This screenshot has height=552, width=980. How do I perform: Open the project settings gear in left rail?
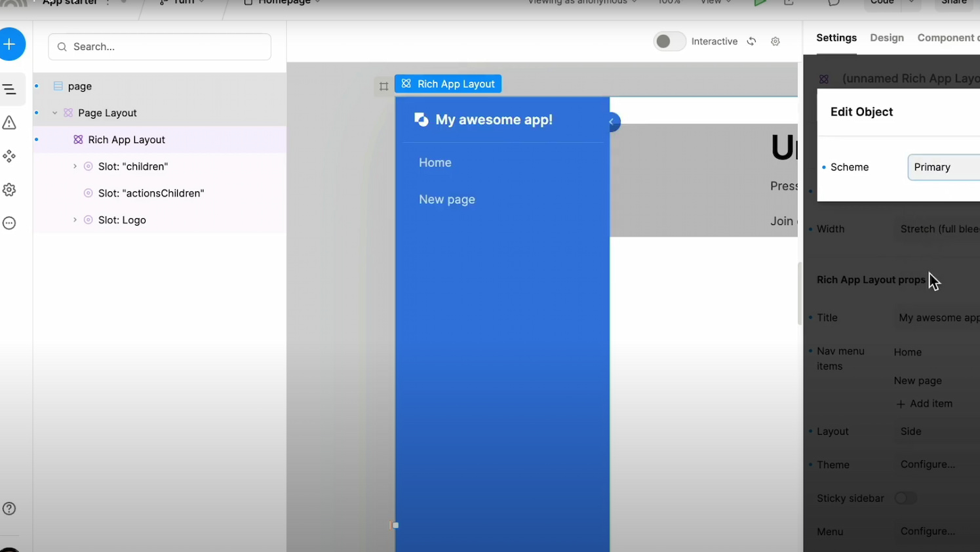pyautogui.click(x=9, y=189)
